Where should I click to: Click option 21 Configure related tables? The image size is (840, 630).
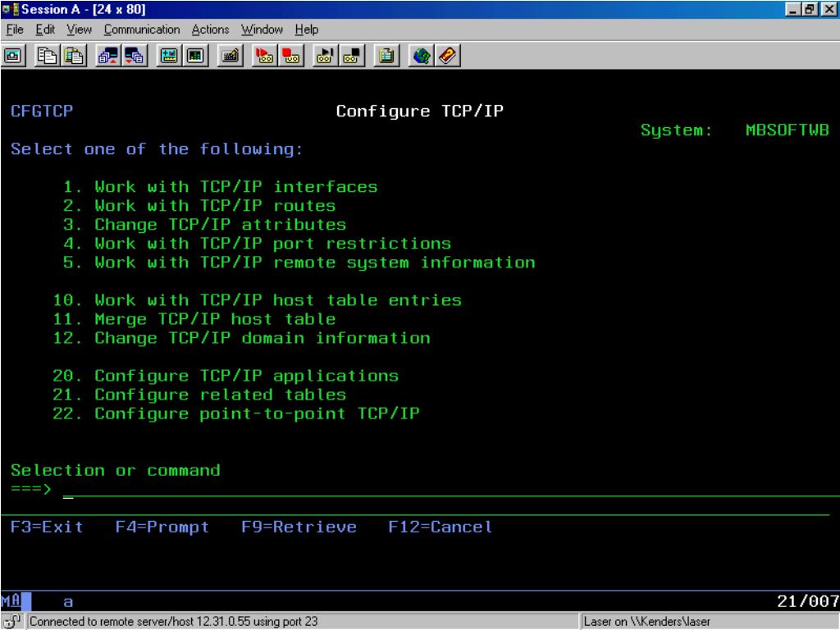[199, 395]
